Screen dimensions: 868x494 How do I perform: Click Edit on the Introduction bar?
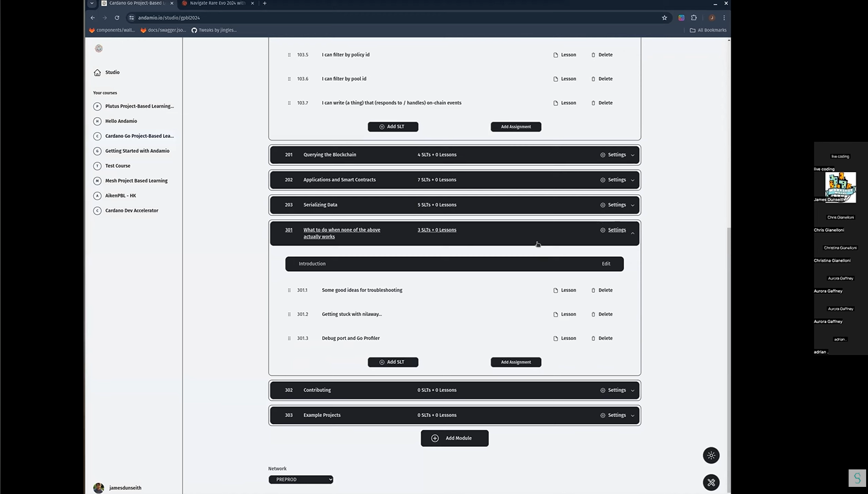tap(606, 264)
